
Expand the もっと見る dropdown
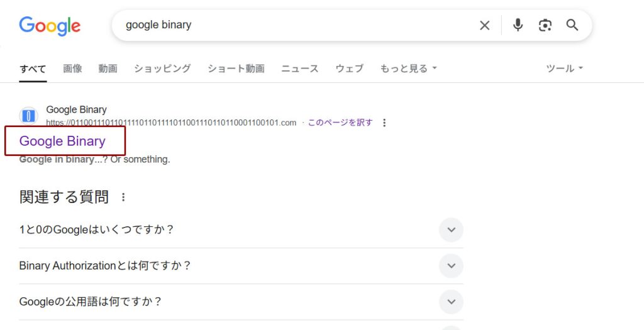[x=408, y=69]
